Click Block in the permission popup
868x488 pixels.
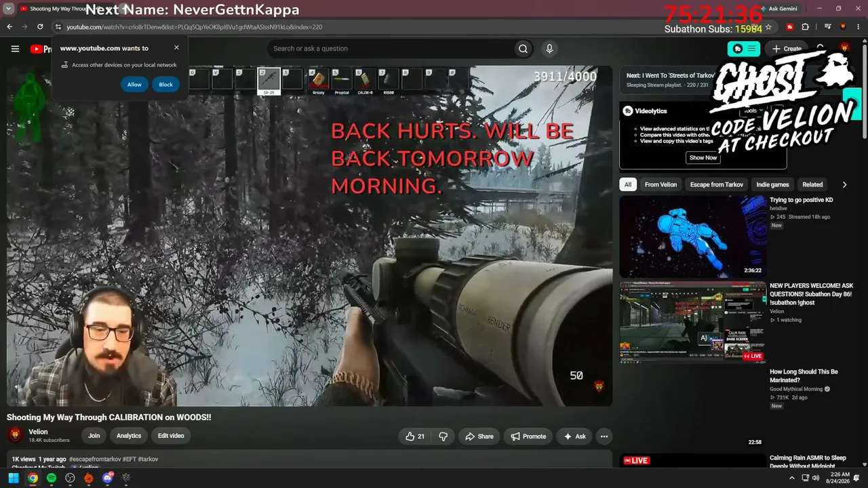165,85
